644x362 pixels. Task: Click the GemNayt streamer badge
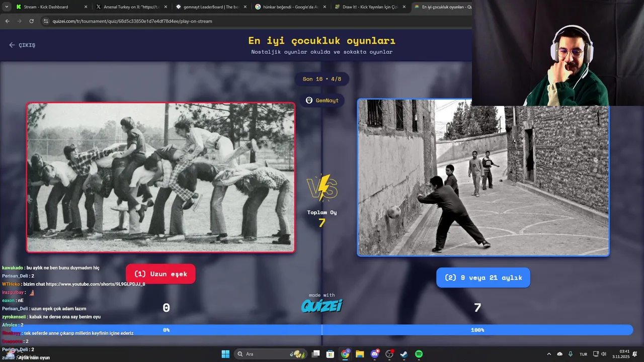322,100
